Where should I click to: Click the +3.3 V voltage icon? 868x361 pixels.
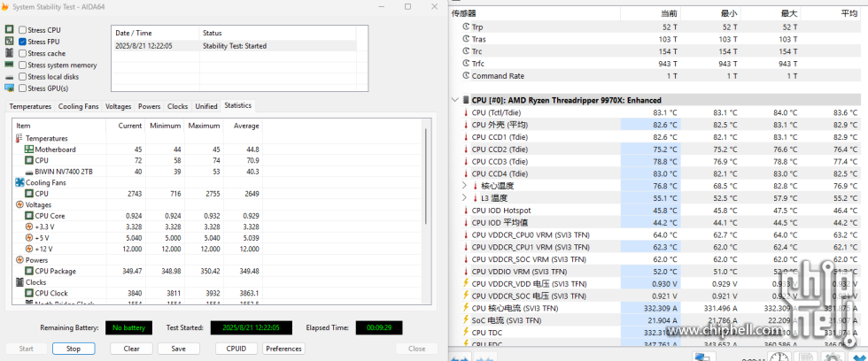tap(29, 227)
